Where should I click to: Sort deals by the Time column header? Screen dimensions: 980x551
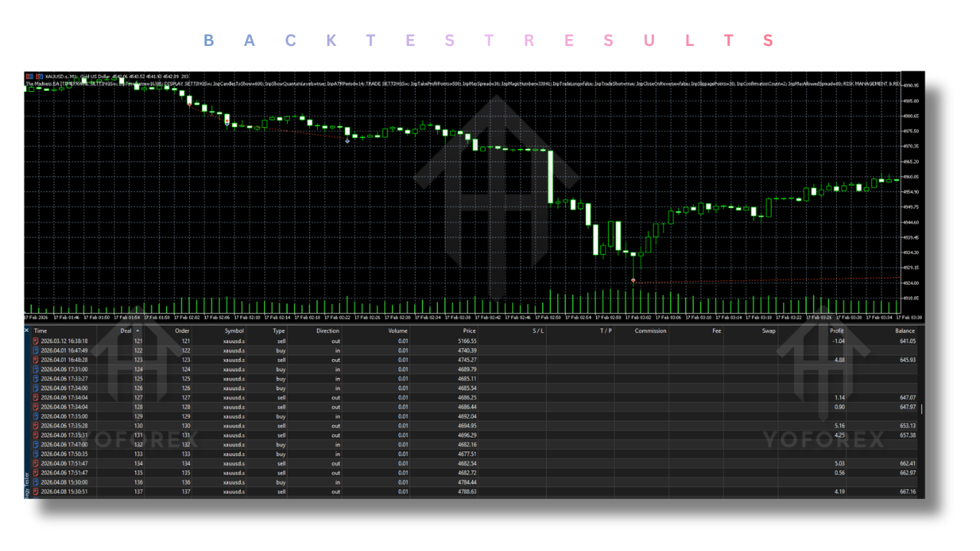pyautogui.click(x=41, y=331)
